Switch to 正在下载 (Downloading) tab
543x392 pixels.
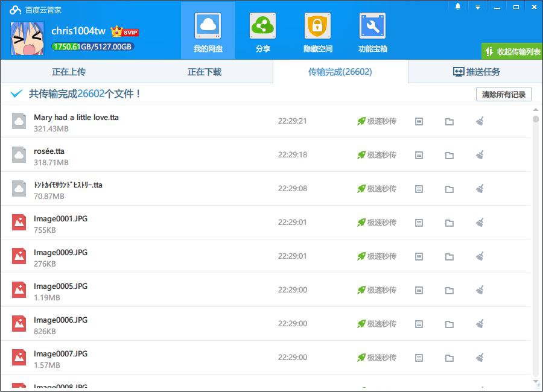point(204,72)
